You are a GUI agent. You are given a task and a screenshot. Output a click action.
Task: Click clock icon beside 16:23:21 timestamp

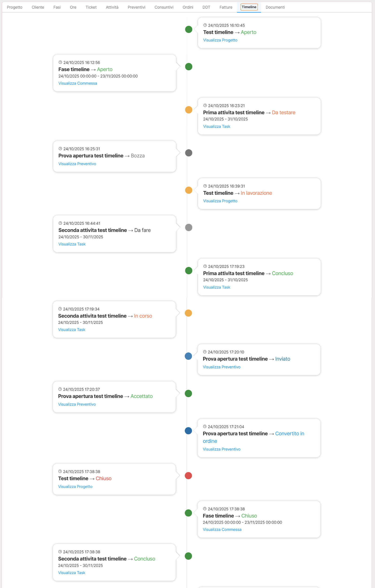point(205,106)
